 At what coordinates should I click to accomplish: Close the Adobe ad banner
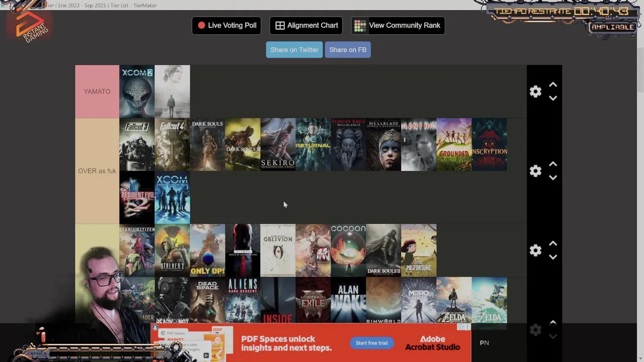click(467, 327)
